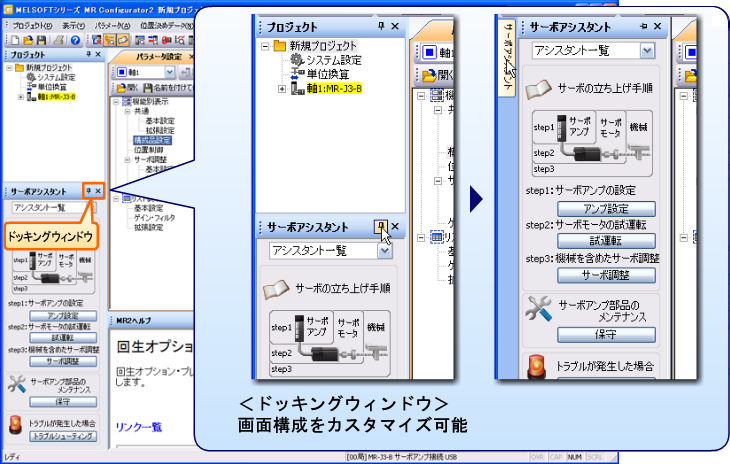Collapse 新規プロジェクト node in main window tree
Screen dimensions: 730x464
9,68
